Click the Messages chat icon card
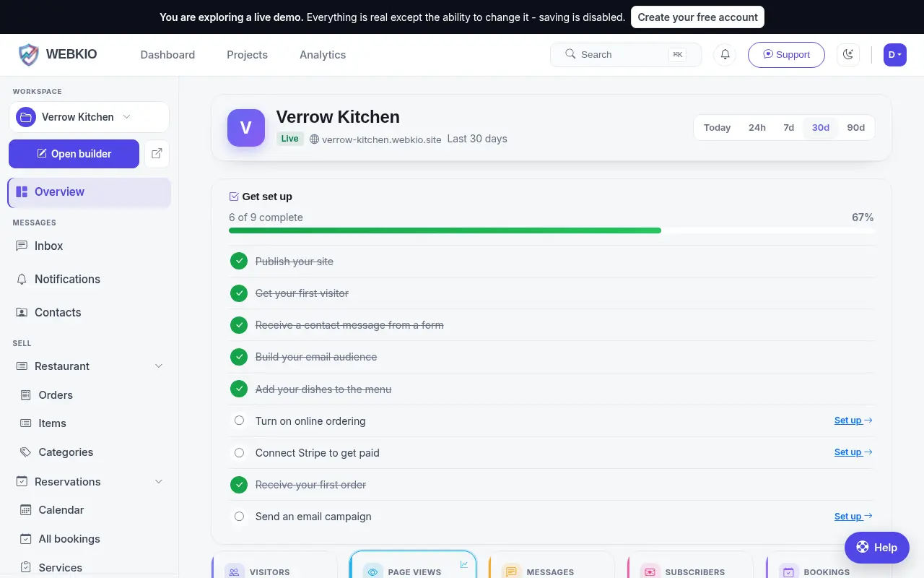924x578 pixels. click(x=512, y=572)
